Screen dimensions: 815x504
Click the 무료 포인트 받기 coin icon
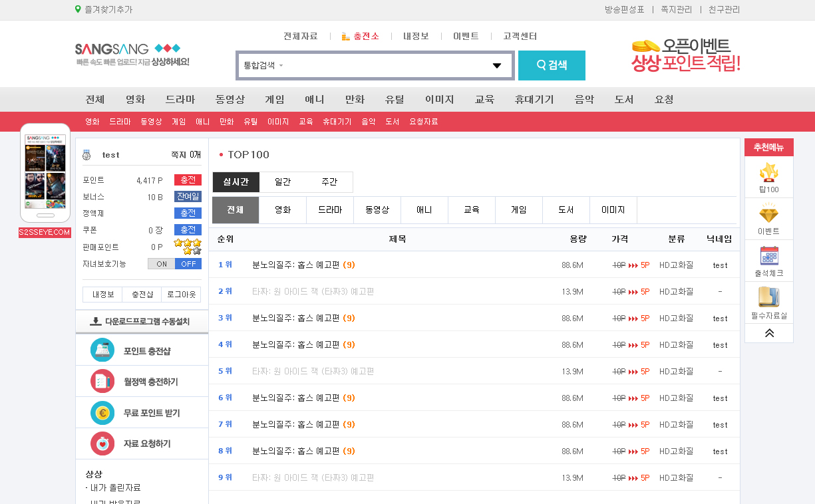click(x=102, y=413)
